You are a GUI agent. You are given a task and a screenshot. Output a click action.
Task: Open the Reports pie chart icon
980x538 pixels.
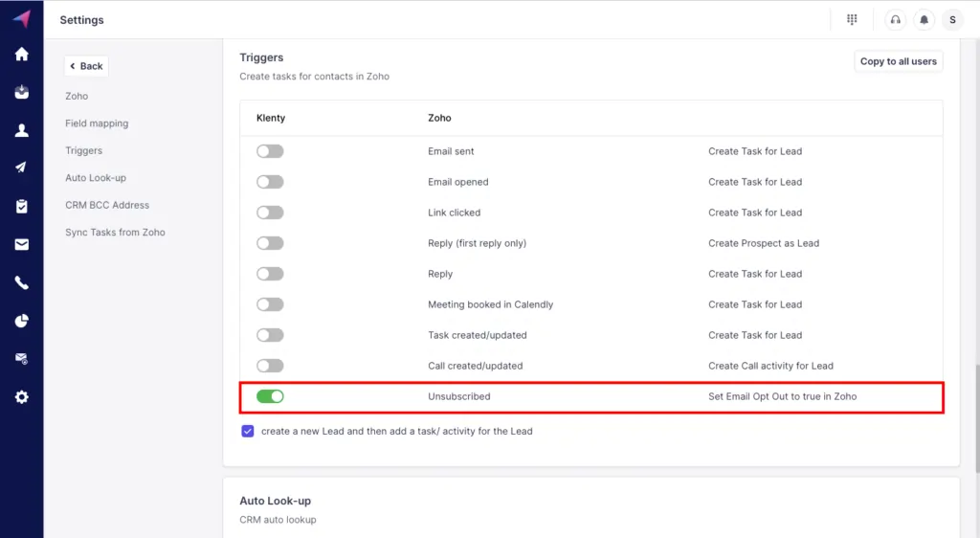(x=22, y=322)
